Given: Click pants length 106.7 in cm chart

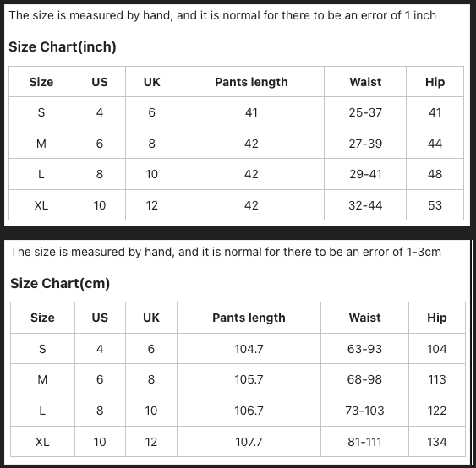Looking at the screenshot, I should click(249, 411).
